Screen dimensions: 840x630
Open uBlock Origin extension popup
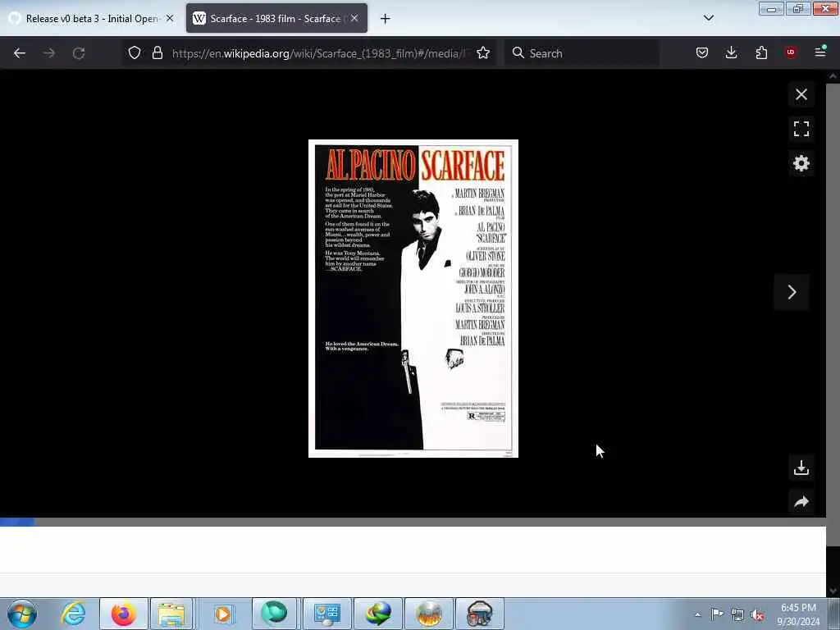pyautogui.click(x=790, y=53)
